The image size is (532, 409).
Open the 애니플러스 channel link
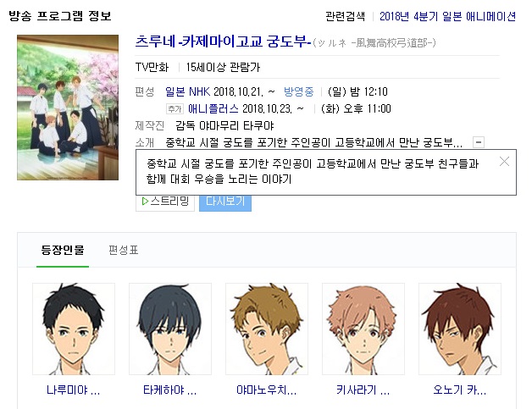point(213,109)
